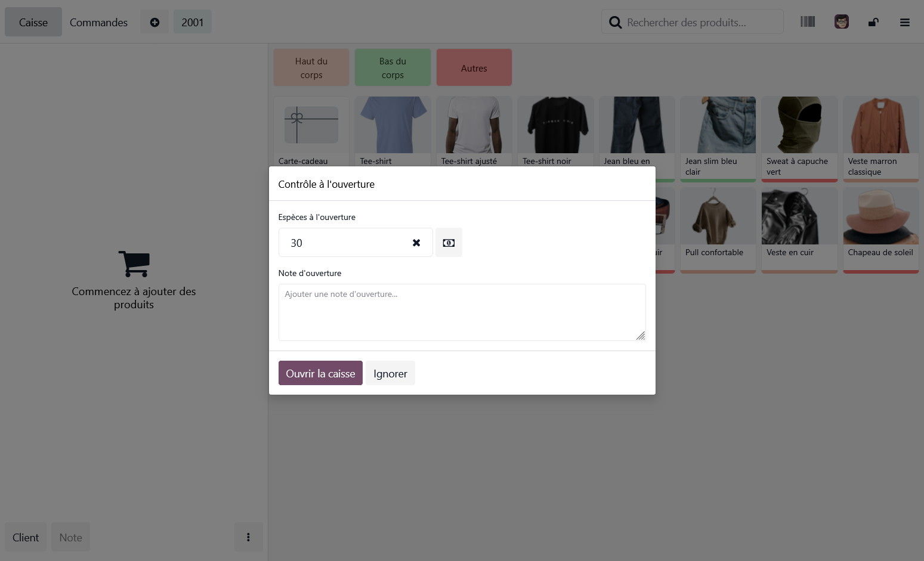The width and height of the screenshot is (924, 561).
Task: Click the Ouvrir la caisse button
Action: tap(320, 373)
